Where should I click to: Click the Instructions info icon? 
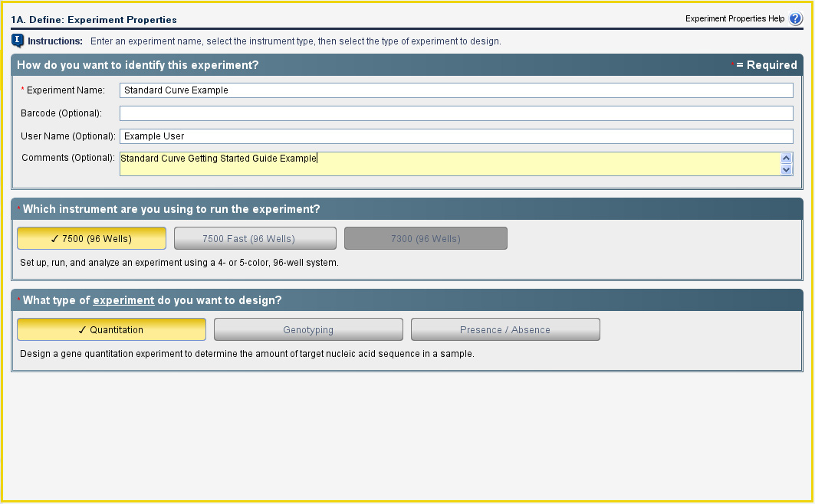tap(18, 41)
